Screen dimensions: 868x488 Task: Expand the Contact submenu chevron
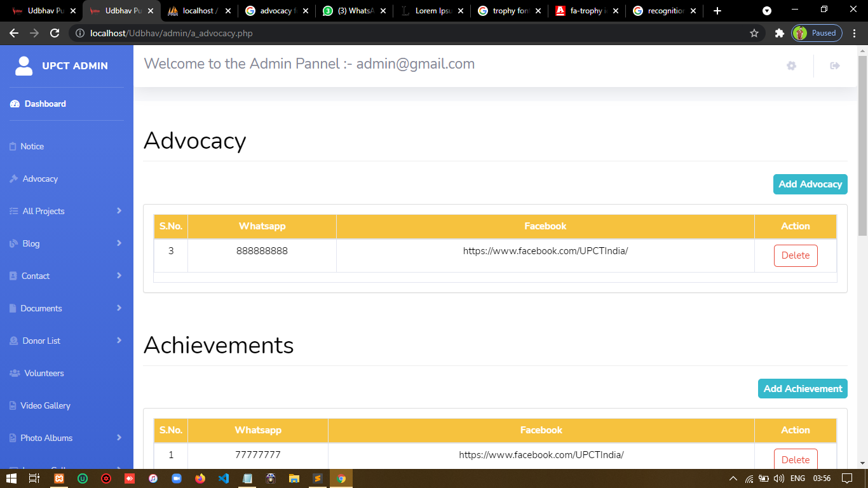click(119, 275)
